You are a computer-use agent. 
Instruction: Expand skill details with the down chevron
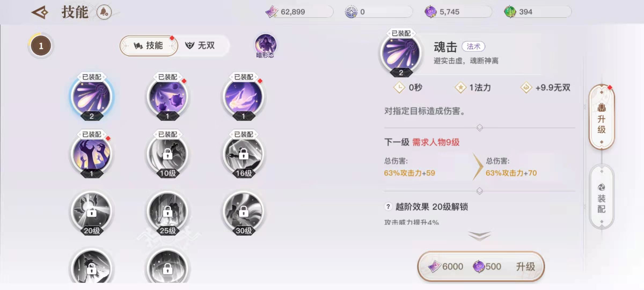[x=480, y=236]
